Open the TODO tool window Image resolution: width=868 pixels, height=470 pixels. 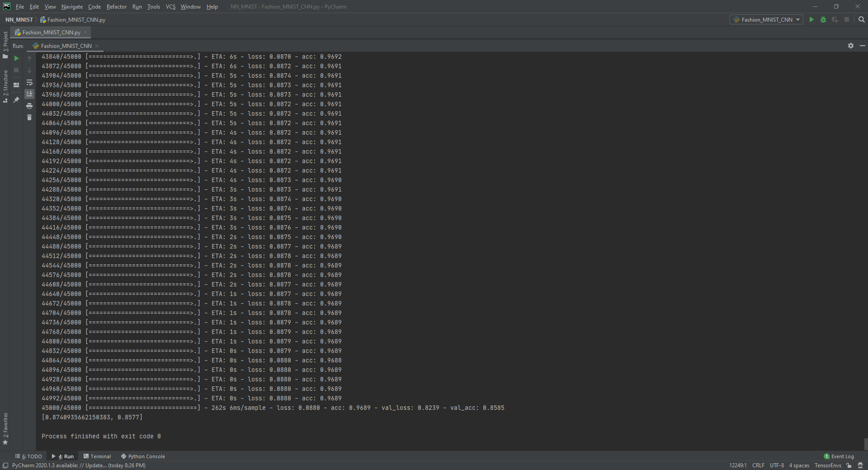point(28,456)
